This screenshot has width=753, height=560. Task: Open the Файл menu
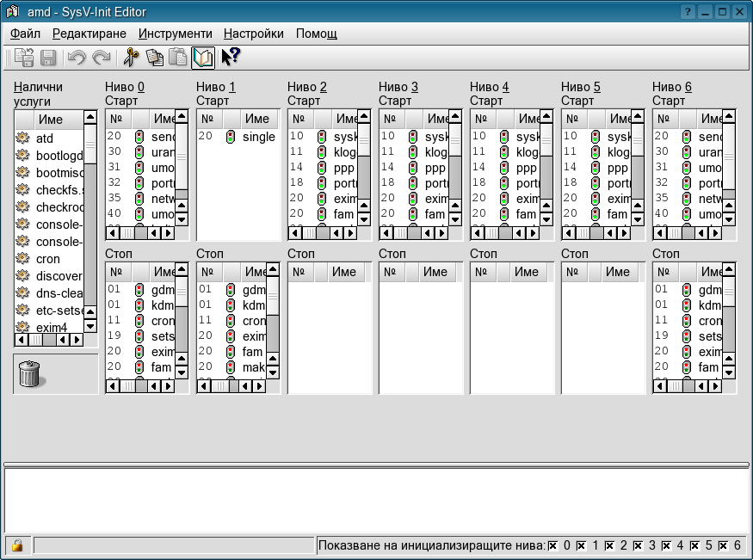tap(25, 34)
